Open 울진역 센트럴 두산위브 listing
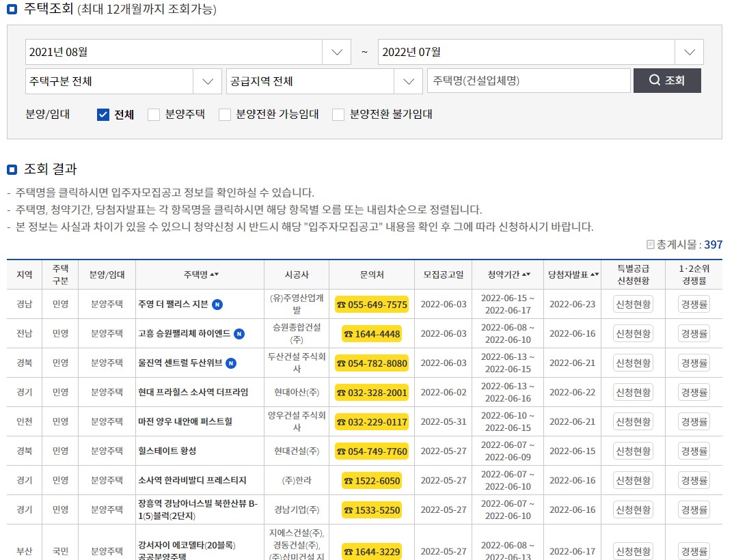 [x=180, y=363]
